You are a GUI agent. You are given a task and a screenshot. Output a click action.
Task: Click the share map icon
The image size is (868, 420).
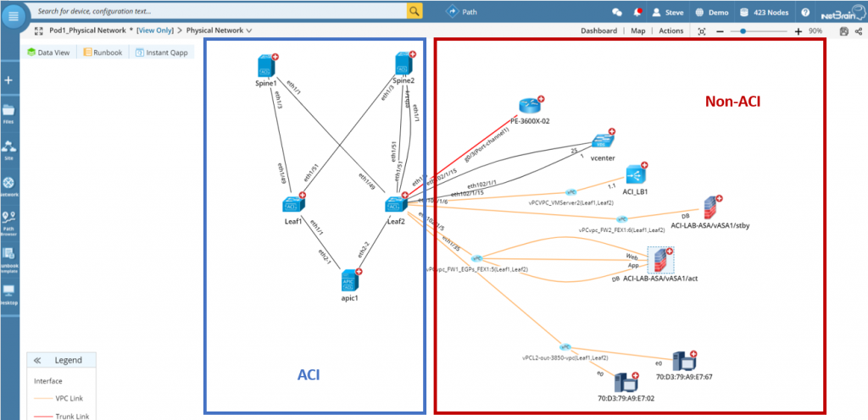859,31
